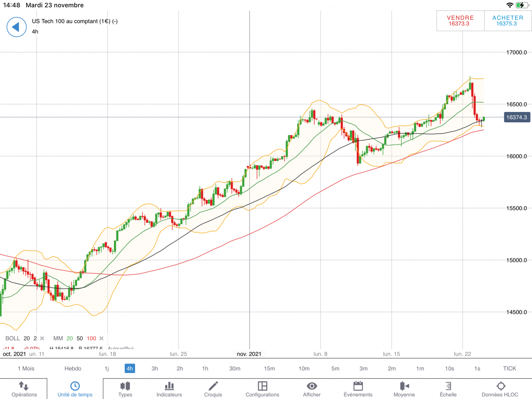Open the Afficher eye menu
This screenshot has width=532, height=399.
pos(312,389)
